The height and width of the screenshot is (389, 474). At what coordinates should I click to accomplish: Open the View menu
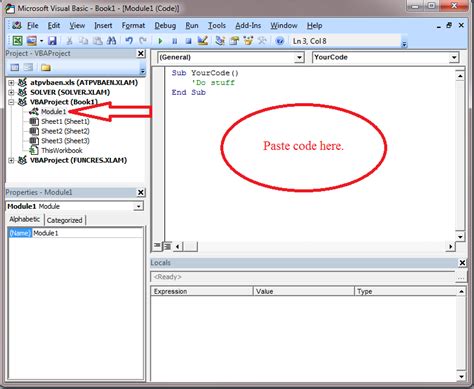tap(77, 25)
